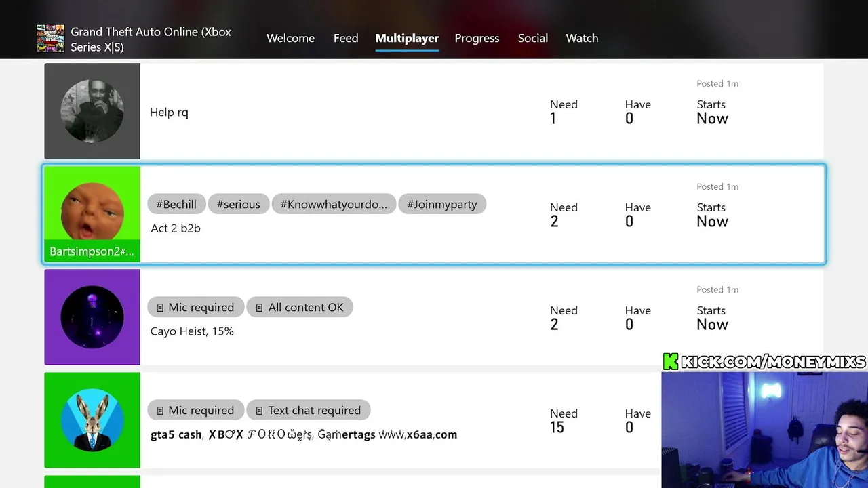Open the Social tab
Screen dimensions: 868x488
[533, 38]
